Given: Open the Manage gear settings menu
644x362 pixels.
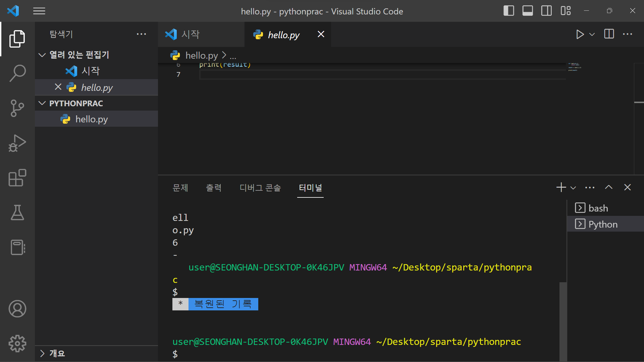Looking at the screenshot, I should tap(17, 344).
